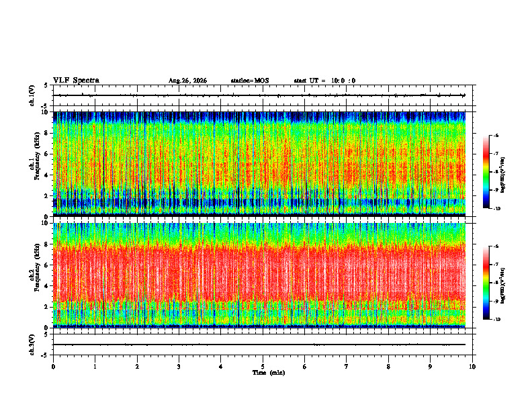Viewport: 532px width, 411px height.
Task: Select the 5 minute tick on time axis
Action: pos(263,367)
